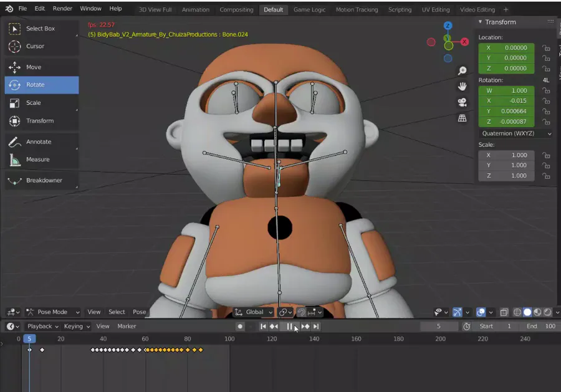The width and height of the screenshot is (561, 392).
Task: Toggle camera view icon
Action: [463, 102]
